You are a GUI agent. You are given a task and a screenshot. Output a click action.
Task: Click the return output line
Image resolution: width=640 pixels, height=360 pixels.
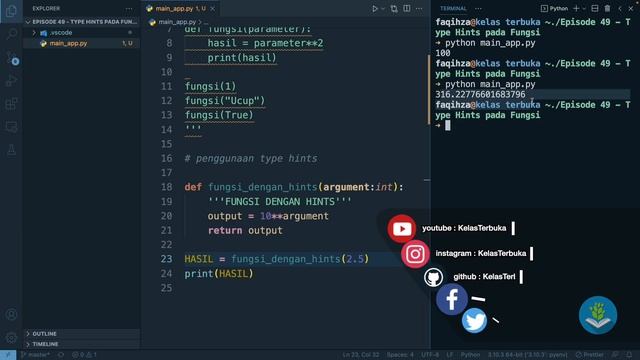245,231
